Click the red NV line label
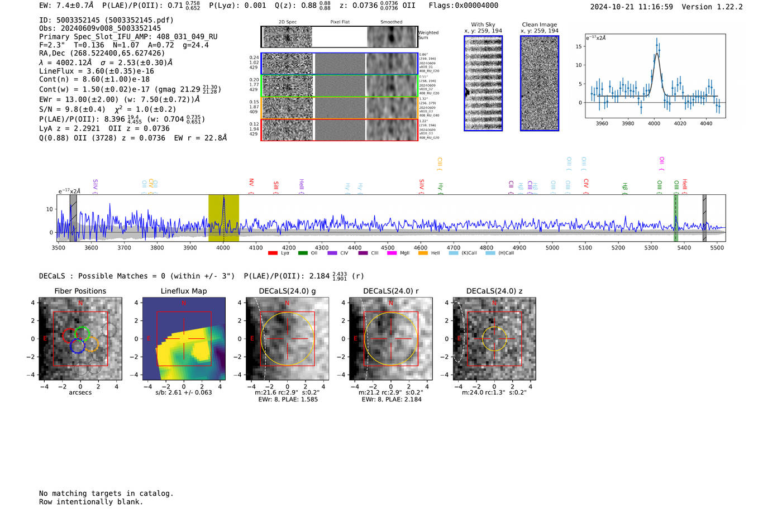 [x=251, y=185]
